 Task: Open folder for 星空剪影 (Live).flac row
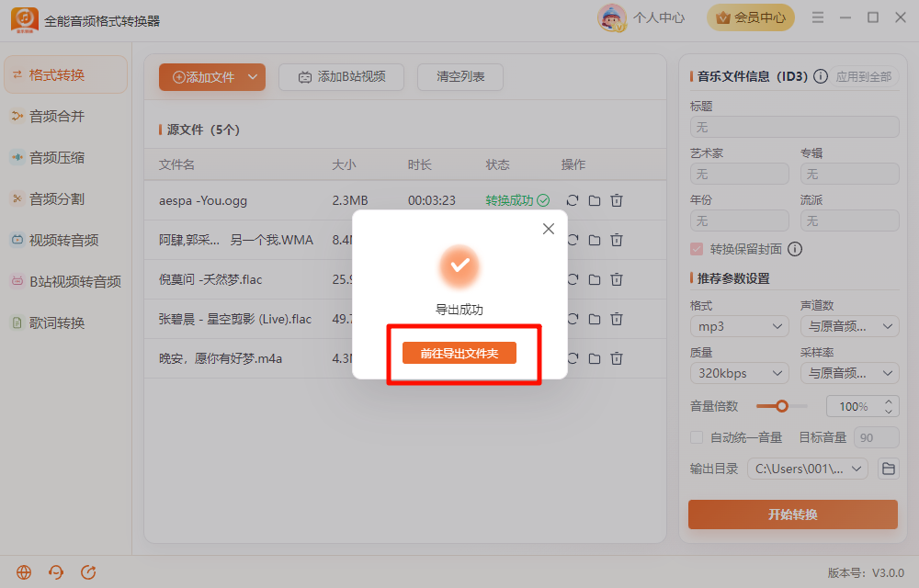(595, 319)
